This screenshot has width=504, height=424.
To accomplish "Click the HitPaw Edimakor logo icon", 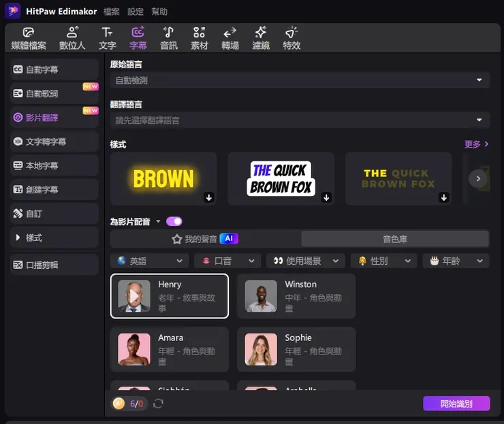I will pyautogui.click(x=13, y=12).
